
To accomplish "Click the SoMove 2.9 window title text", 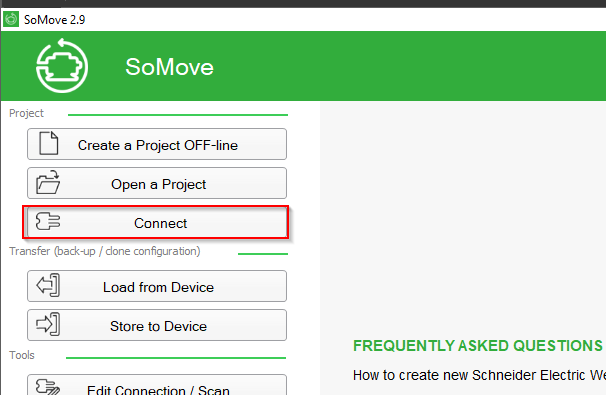I will pos(54,20).
